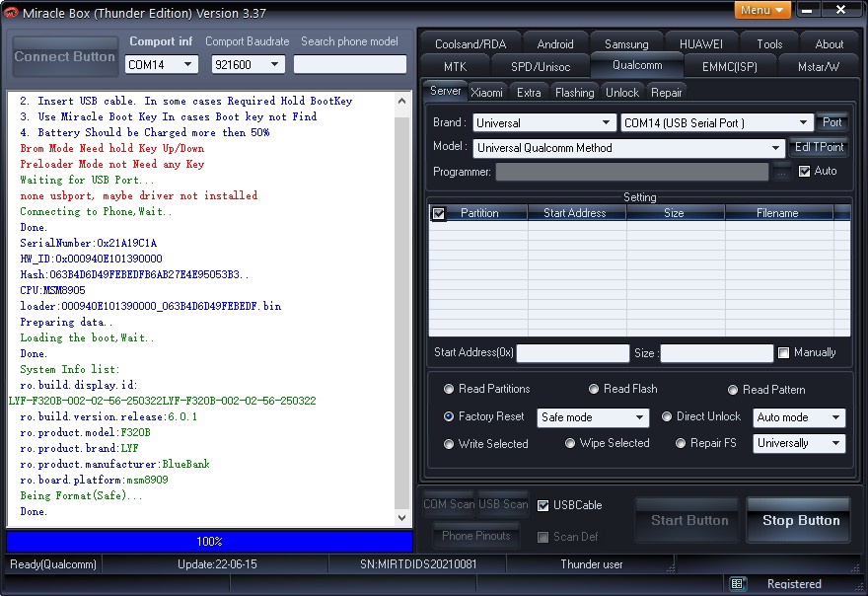The image size is (868, 596).
Task: Open the Brand Universal dropdown
Action: tap(544, 123)
